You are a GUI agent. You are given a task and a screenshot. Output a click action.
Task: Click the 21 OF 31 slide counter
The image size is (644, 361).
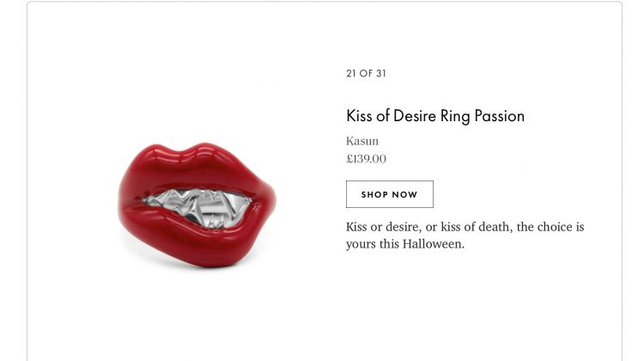point(366,73)
